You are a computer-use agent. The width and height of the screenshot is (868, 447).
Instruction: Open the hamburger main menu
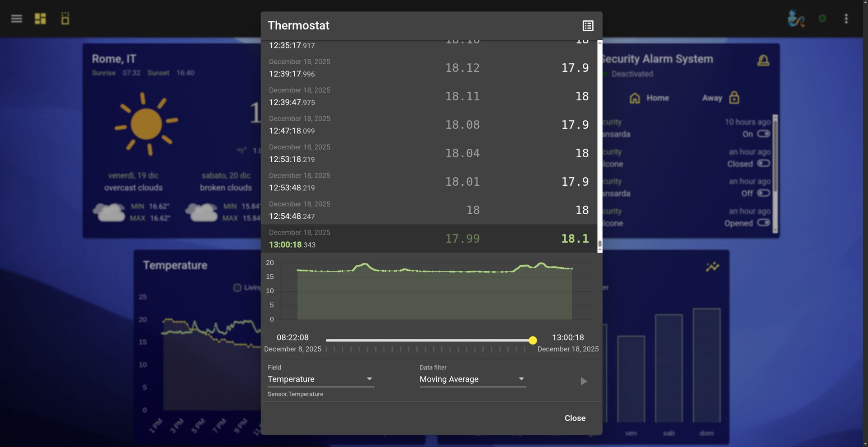[x=17, y=19]
